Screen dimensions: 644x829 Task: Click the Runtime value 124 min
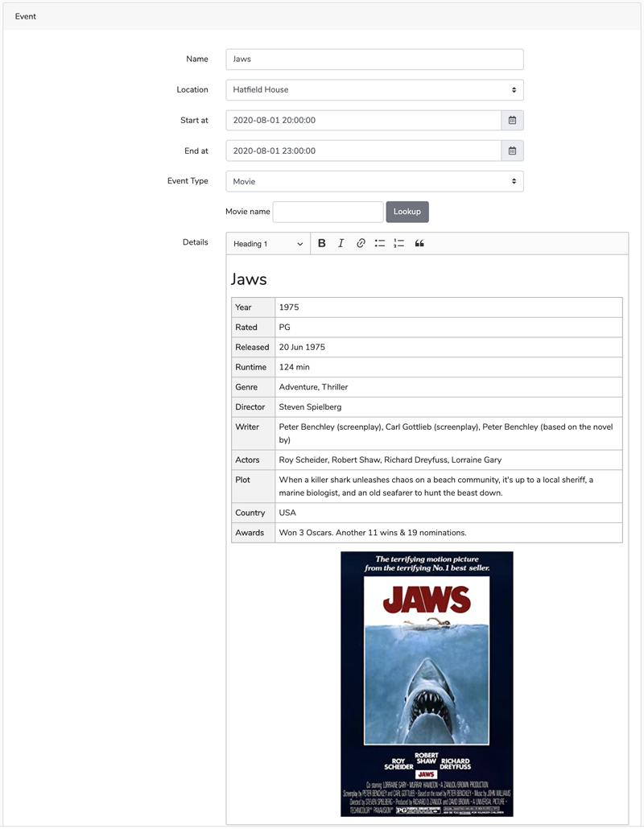(x=295, y=367)
